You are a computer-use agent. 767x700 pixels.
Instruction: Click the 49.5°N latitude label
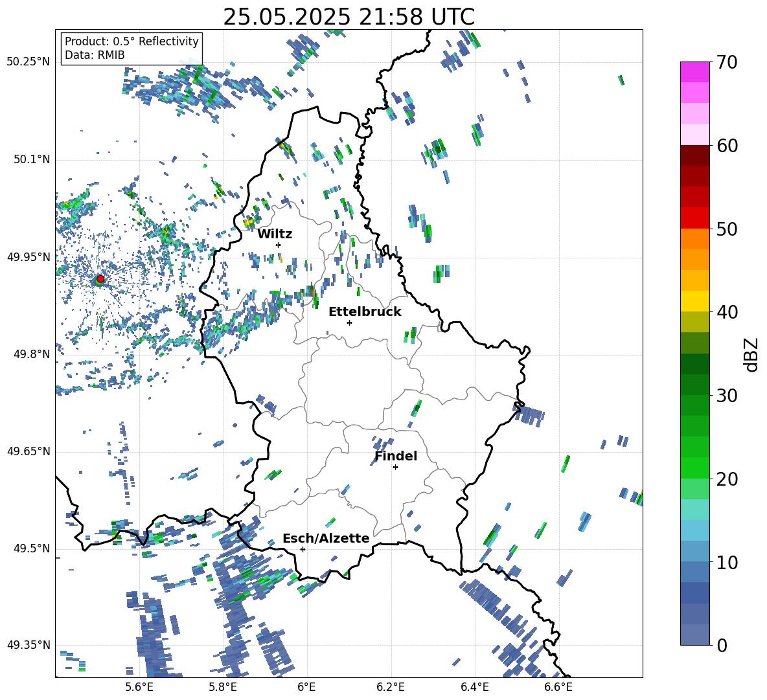32,549
